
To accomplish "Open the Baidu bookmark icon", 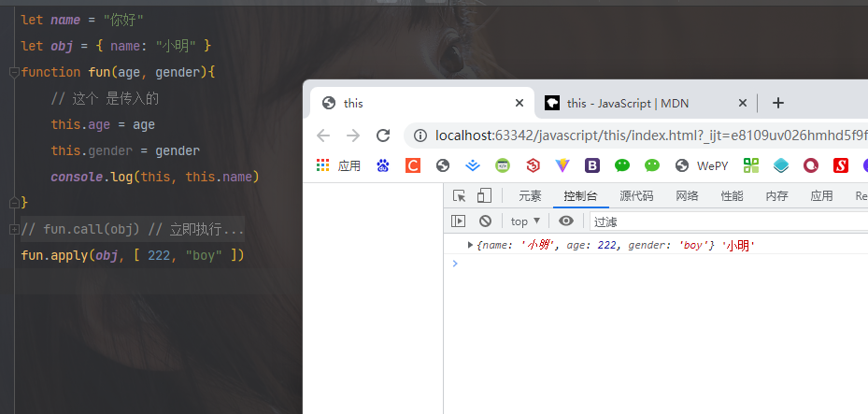I will 383,165.
